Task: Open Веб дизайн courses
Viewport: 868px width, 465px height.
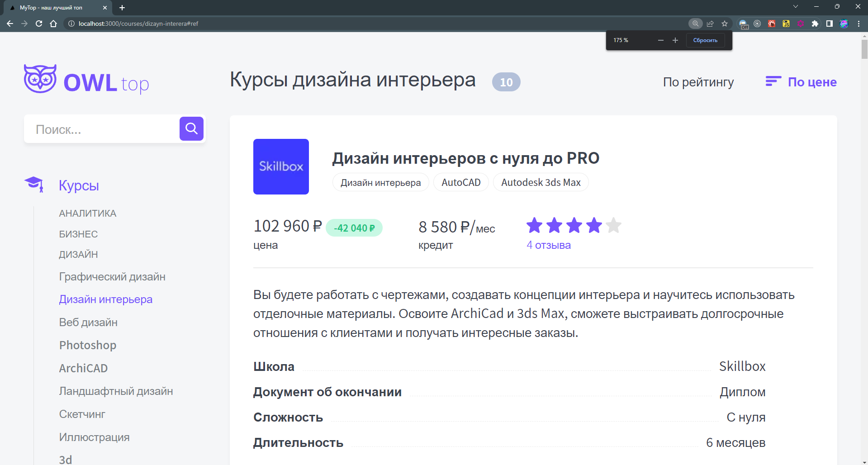Action: [88, 323]
